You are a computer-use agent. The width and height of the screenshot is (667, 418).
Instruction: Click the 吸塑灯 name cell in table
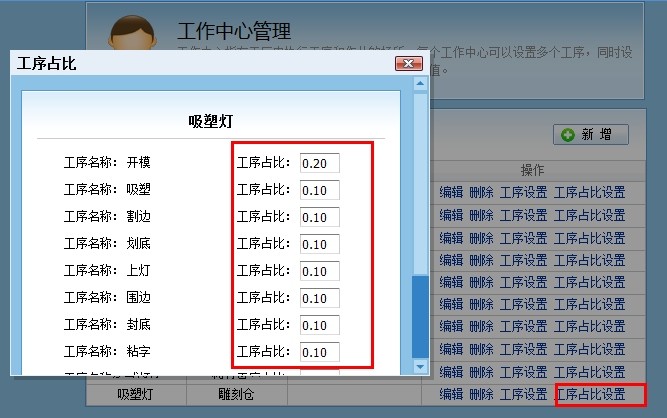[136, 395]
